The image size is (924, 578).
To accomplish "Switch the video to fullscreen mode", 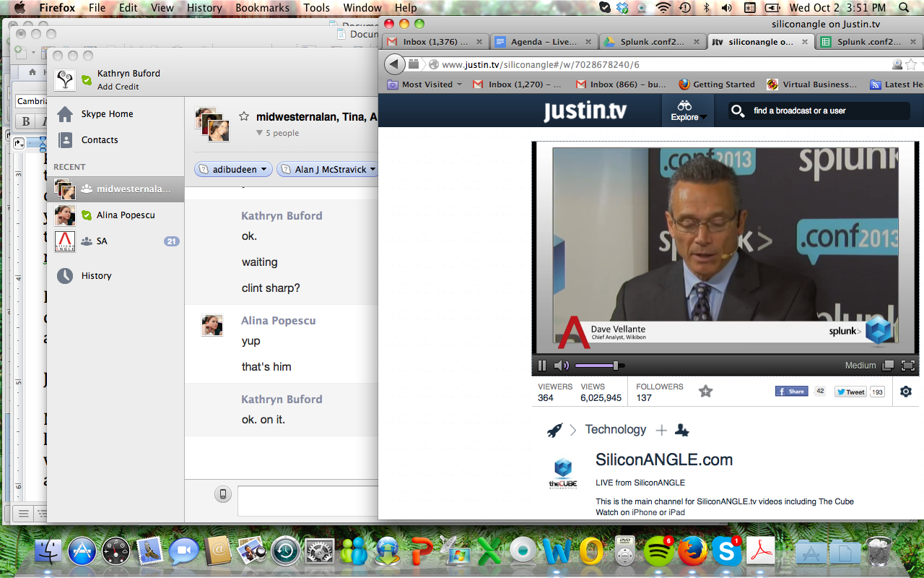I will point(909,366).
